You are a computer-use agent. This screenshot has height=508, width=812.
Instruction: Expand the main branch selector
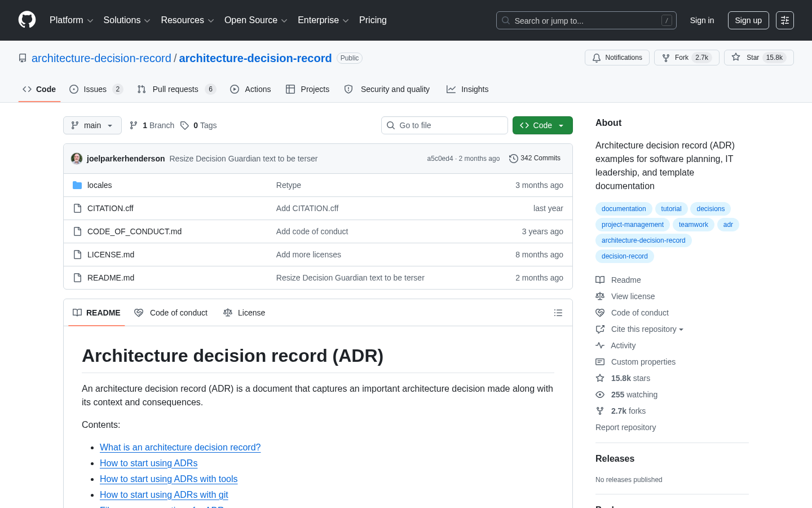click(x=92, y=125)
